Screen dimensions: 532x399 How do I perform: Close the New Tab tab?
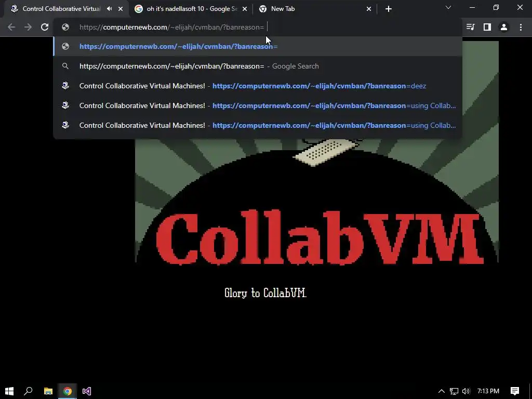369,9
